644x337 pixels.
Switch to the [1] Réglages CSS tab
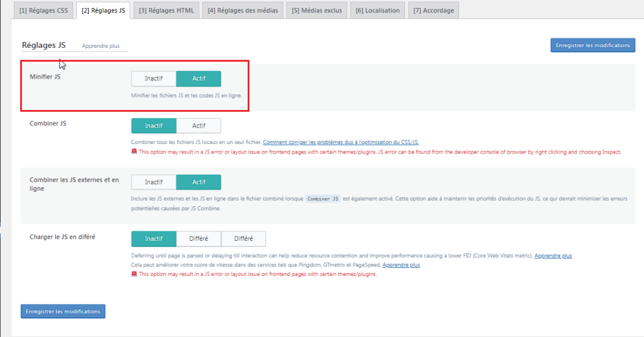click(x=43, y=10)
